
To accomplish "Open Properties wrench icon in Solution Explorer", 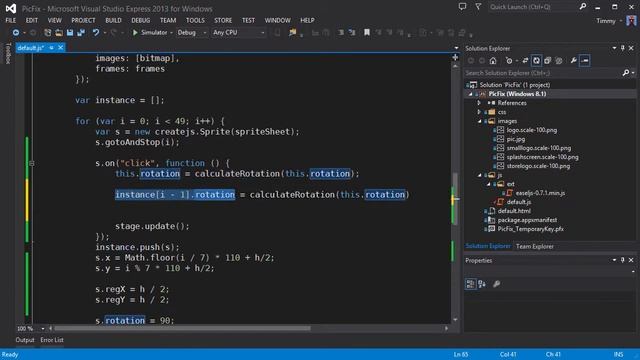I will point(573,61).
